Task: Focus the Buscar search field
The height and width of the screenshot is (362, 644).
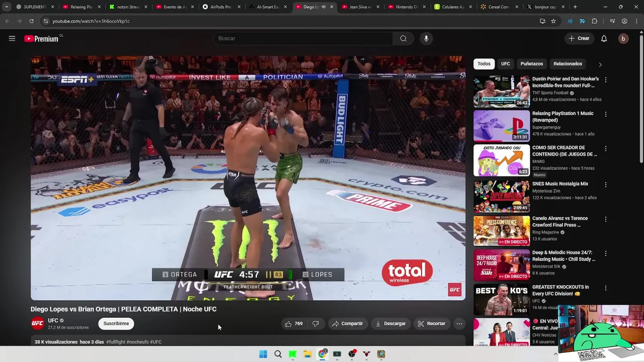Action: point(303,38)
